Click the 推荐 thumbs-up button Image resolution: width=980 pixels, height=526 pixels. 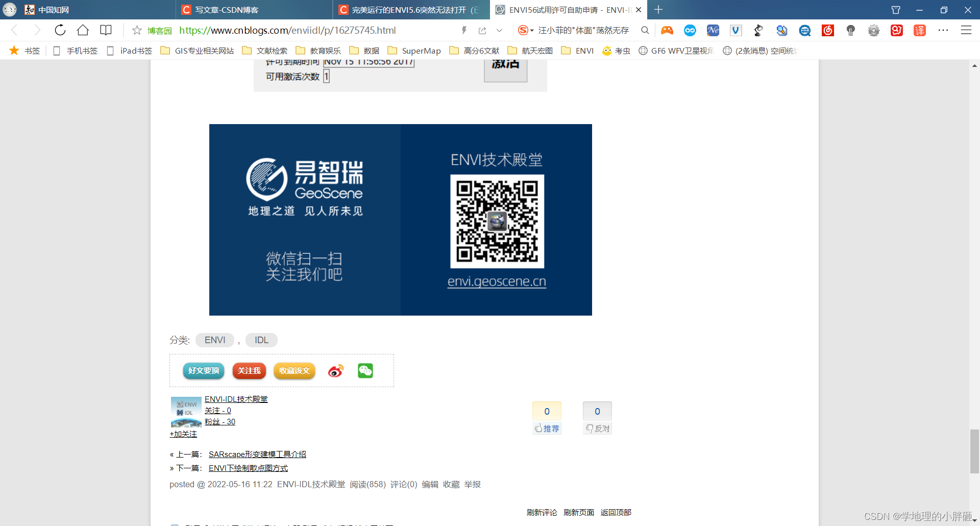pyautogui.click(x=547, y=418)
